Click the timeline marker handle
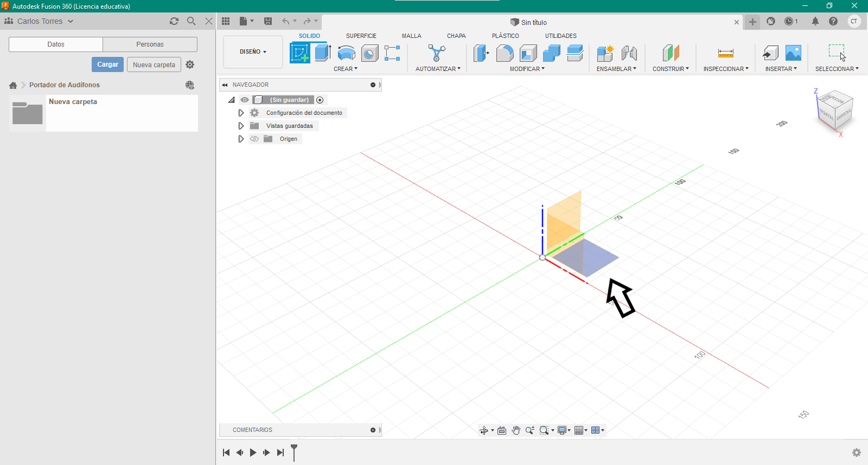This screenshot has height=465, width=868. click(294, 452)
